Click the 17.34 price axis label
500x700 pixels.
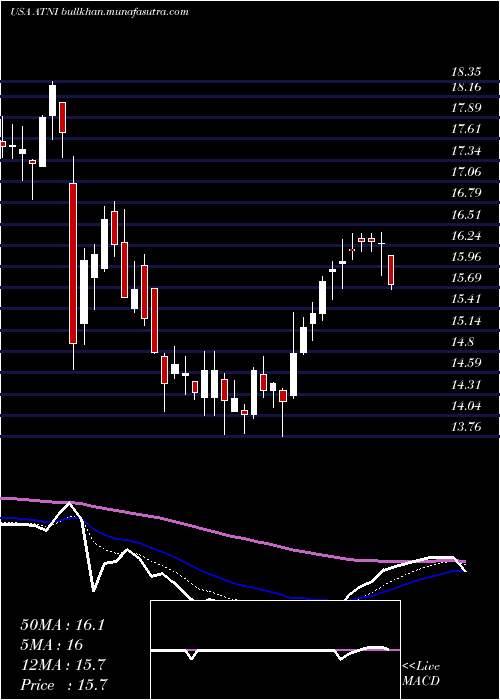(466, 150)
